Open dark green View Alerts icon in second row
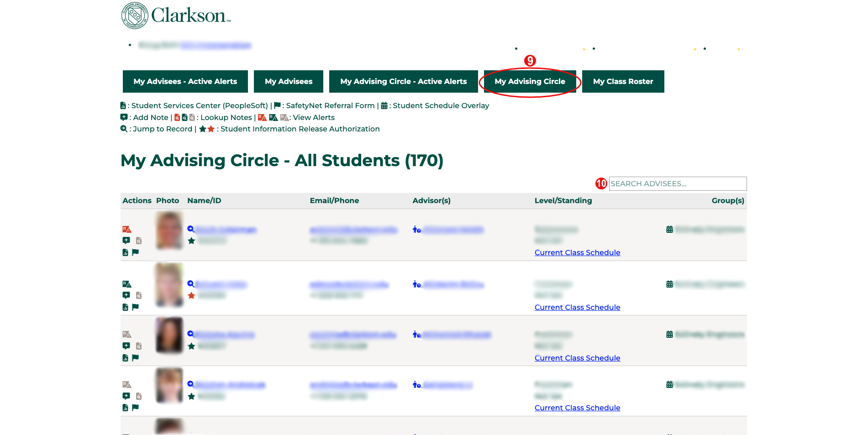This screenshot has height=435, width=868. (126, 284)
